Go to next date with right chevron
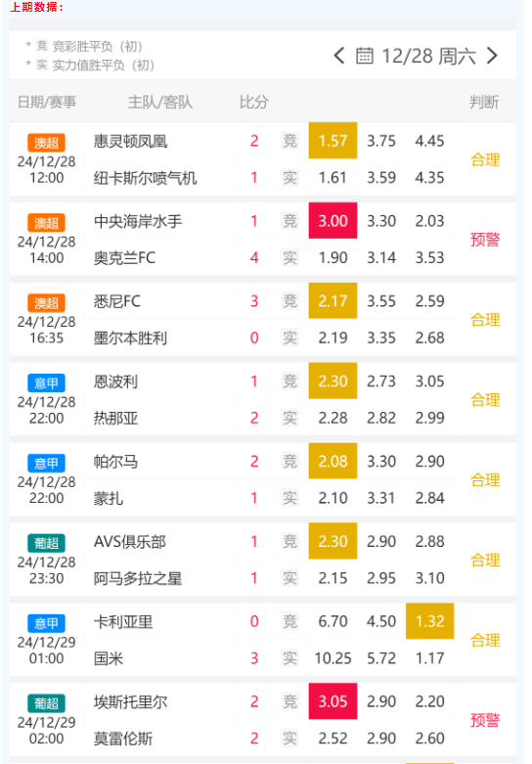This screenshot has height=764, width=532. tap(492, 56)
